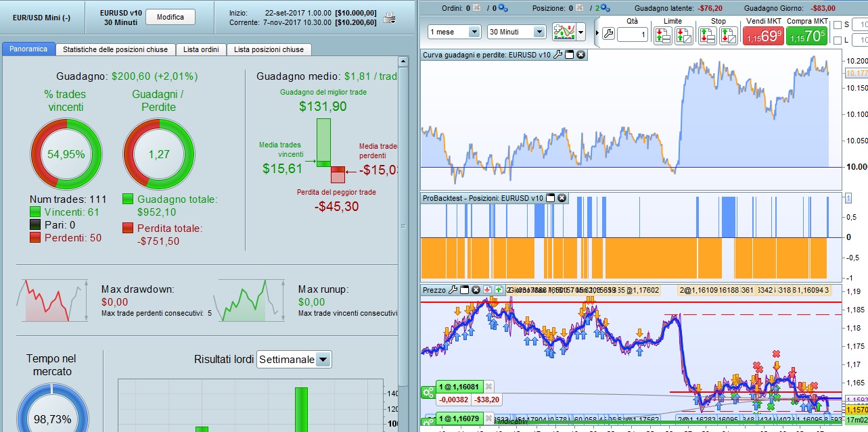Click first Limite order icon
The image size is (868, 432).
663,35
